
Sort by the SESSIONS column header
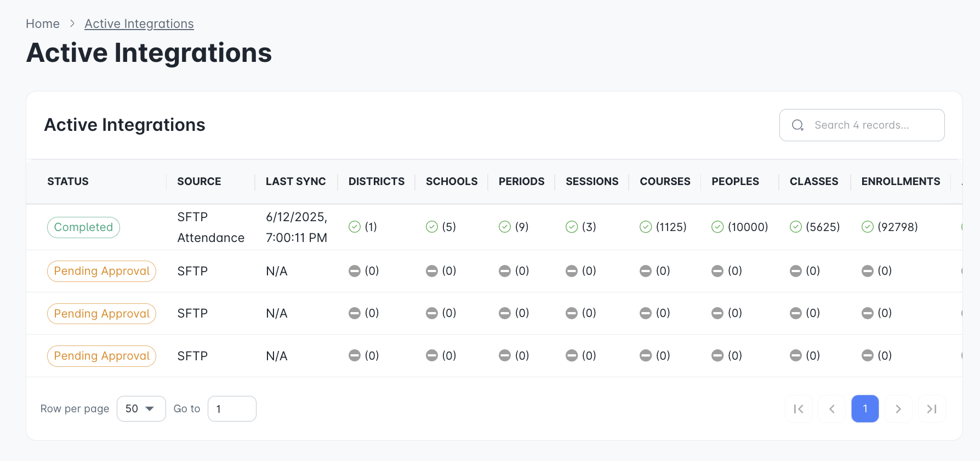592,181
